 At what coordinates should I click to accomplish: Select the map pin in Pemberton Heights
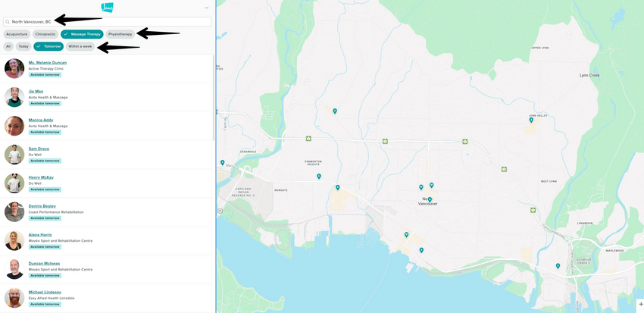coord(319,177)
